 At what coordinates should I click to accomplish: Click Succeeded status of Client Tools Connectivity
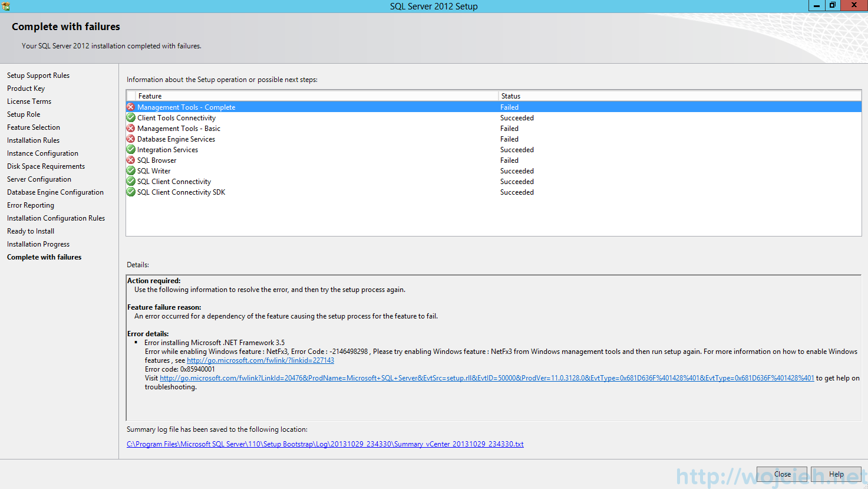point(517,118)
